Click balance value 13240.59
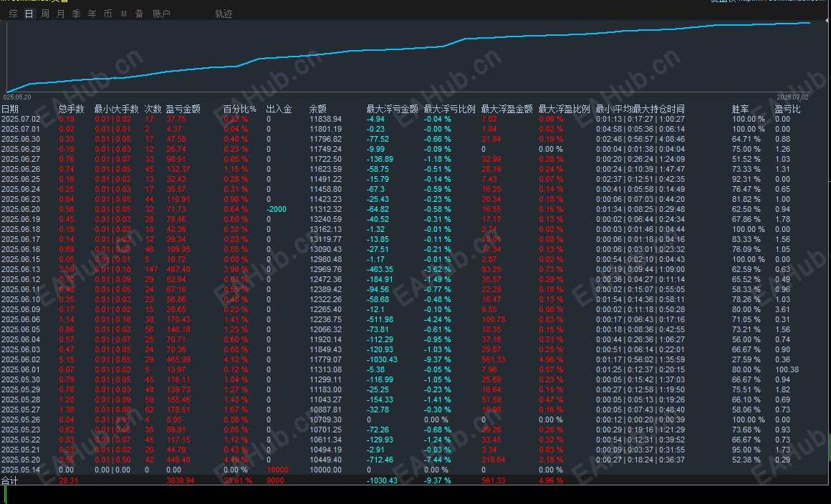This screenshot has height=504, width=831. coord(325,220)
